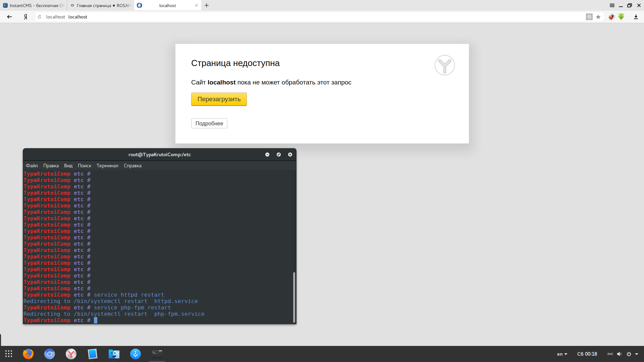Open the applications grid launcher
This screenshot has width=644, height=362.
point(9,354)
